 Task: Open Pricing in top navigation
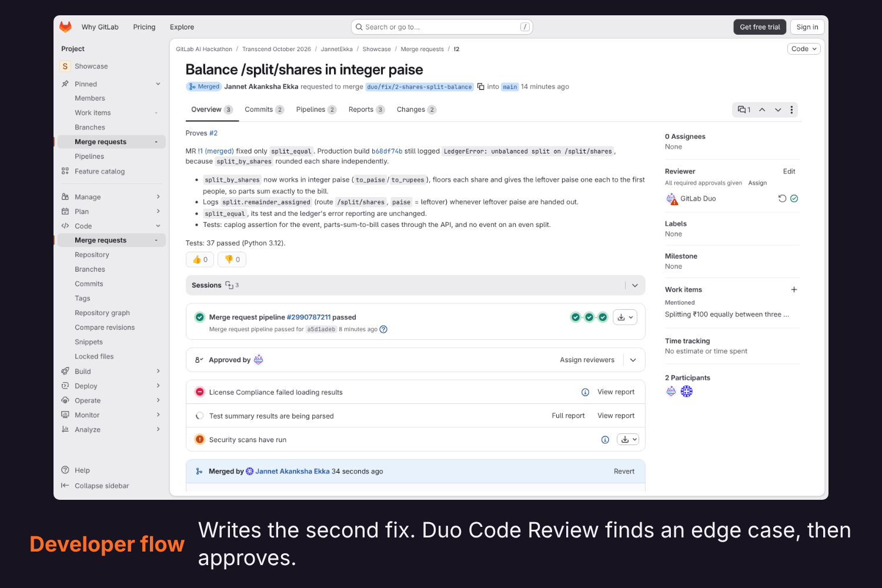tap(144, 27)
